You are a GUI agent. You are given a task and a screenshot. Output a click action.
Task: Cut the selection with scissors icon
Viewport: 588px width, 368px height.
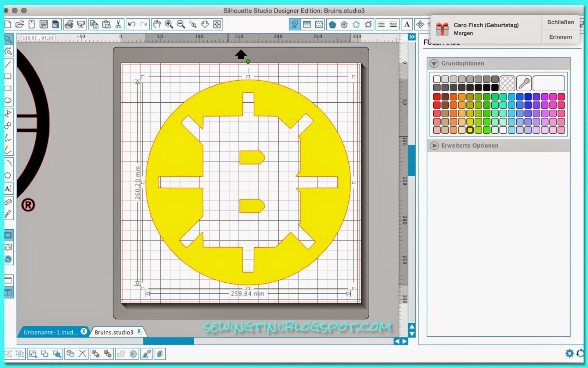click(x=118, y=24)
